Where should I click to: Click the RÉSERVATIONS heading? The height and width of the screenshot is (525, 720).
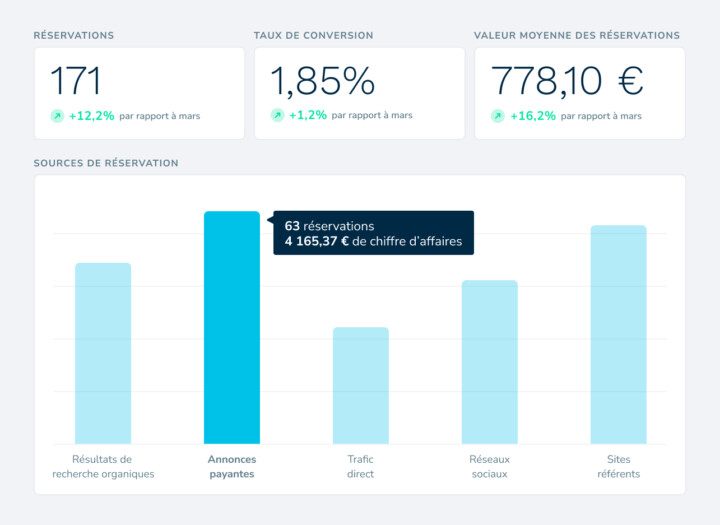pyautogui.click(x=74, y=35)
